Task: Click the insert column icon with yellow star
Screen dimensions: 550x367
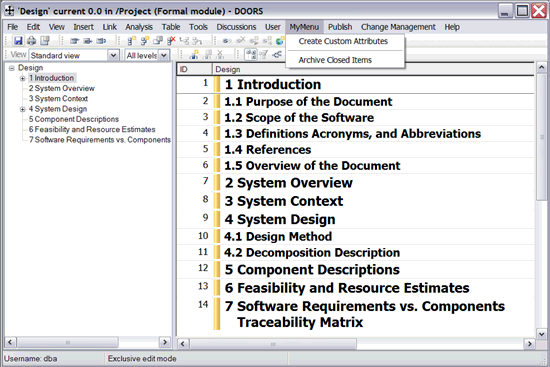Action: (x=194, y=55)
